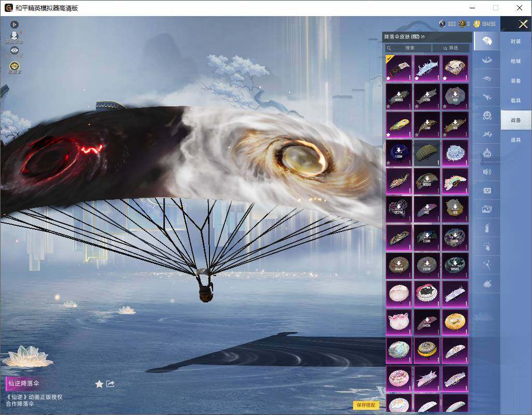This screenshot has height=415, width=532.
Task: Open the 筛选 filter options
Action: pyautogui.click(x=451, y=48)
